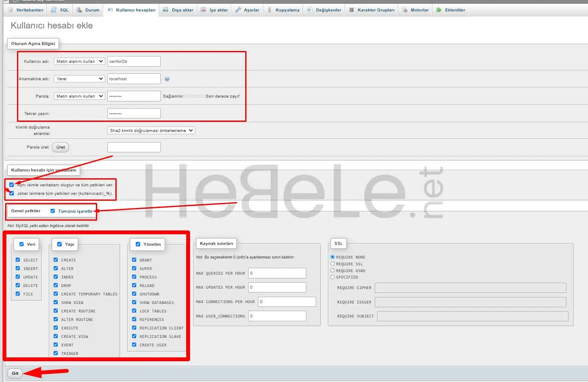Open the Veritabanları tab

tap(25, 10)
